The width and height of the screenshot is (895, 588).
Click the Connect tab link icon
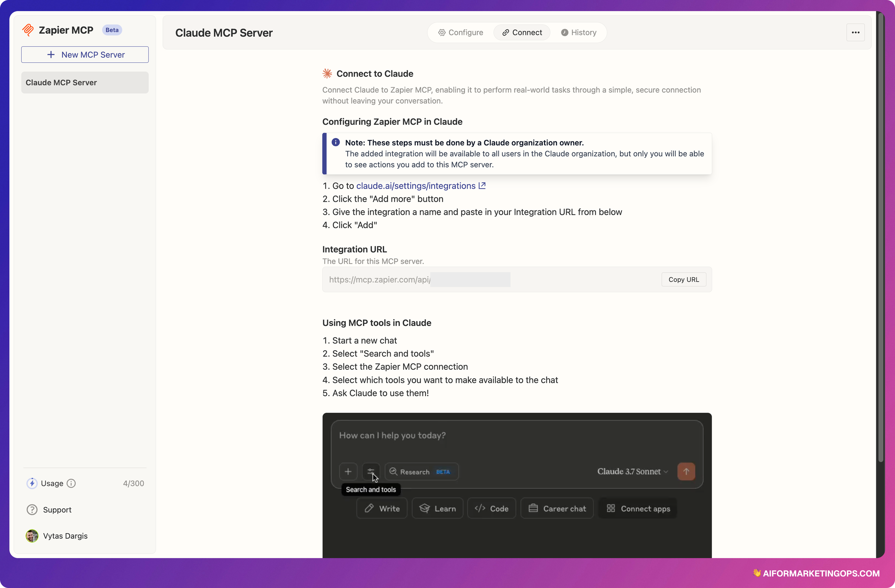point(506,32)
